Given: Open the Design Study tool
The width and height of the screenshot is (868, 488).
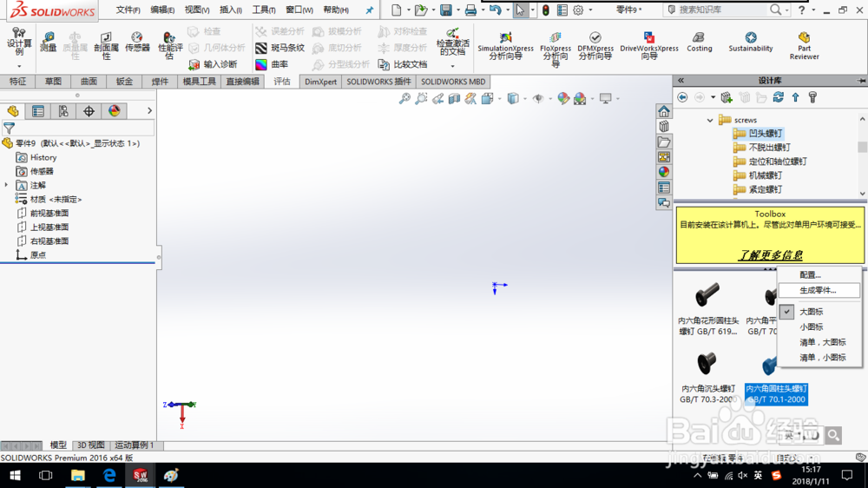Looking at the screenshot, I should pos(19,42).
